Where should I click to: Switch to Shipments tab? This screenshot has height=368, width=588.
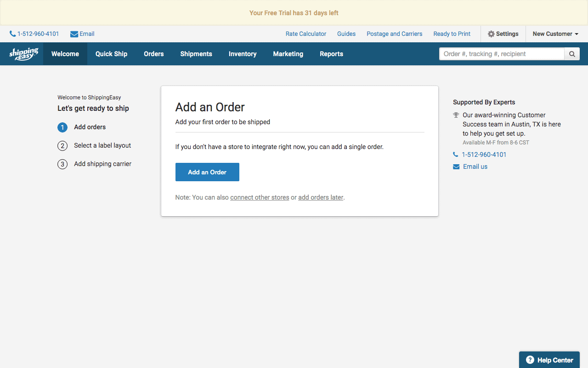click(196, 54)
